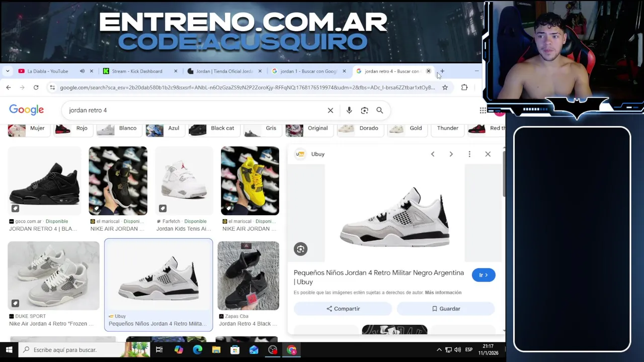Viewport: 644px width, 362px height.
Task: Close the jordan 1 search tab
Action: tap(344, 71)
